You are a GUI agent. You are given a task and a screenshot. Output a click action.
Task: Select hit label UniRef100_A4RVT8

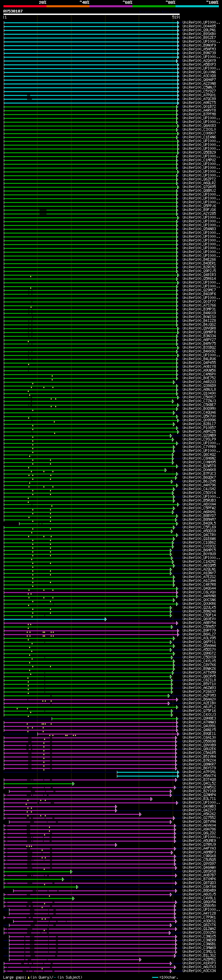point(199,110)
